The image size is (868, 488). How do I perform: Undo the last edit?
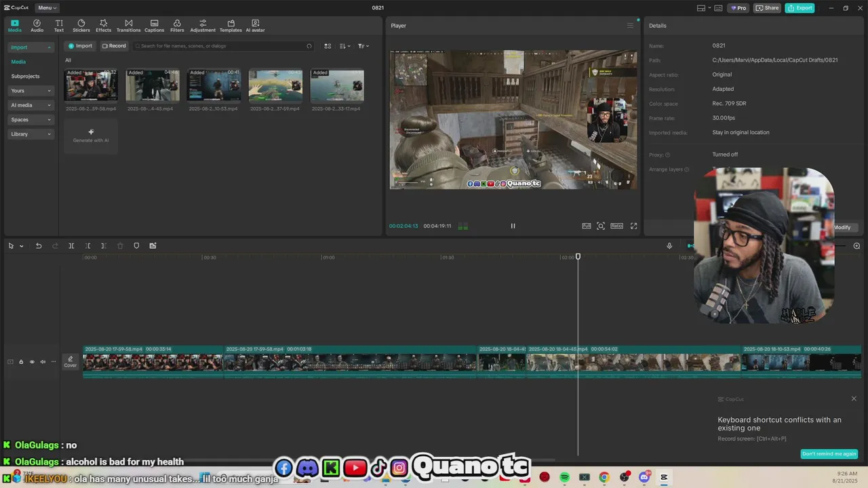[39, 246]
